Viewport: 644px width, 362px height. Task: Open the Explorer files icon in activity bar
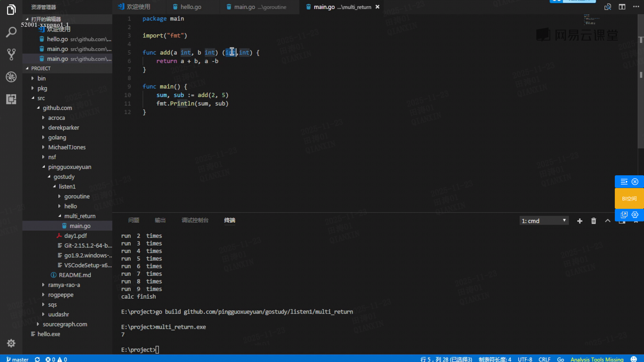click(x=11, y=10)
